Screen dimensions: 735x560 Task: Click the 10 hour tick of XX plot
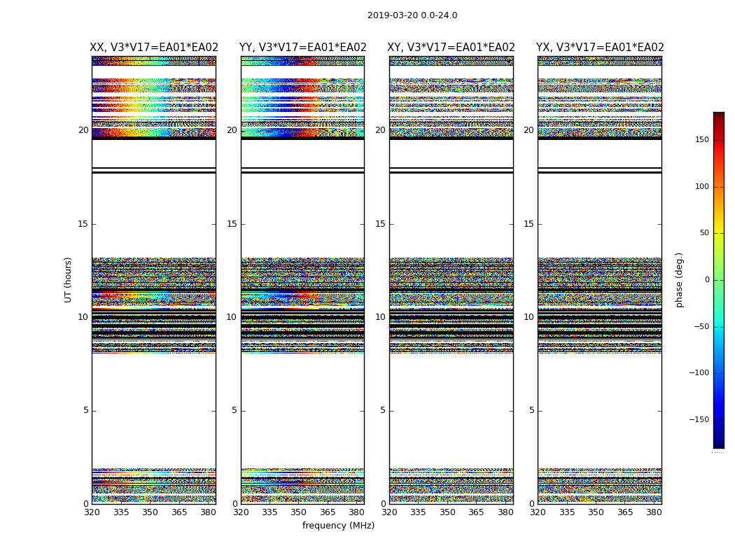83,317
